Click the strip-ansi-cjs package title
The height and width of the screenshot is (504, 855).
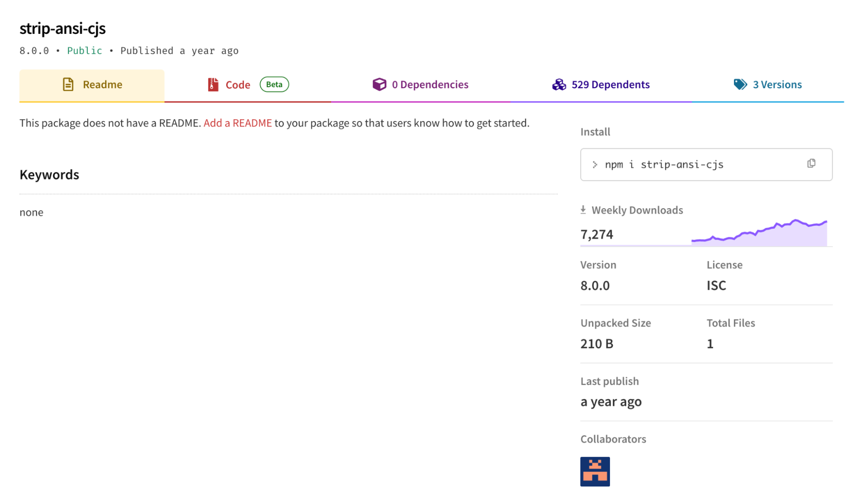[62, 28]
